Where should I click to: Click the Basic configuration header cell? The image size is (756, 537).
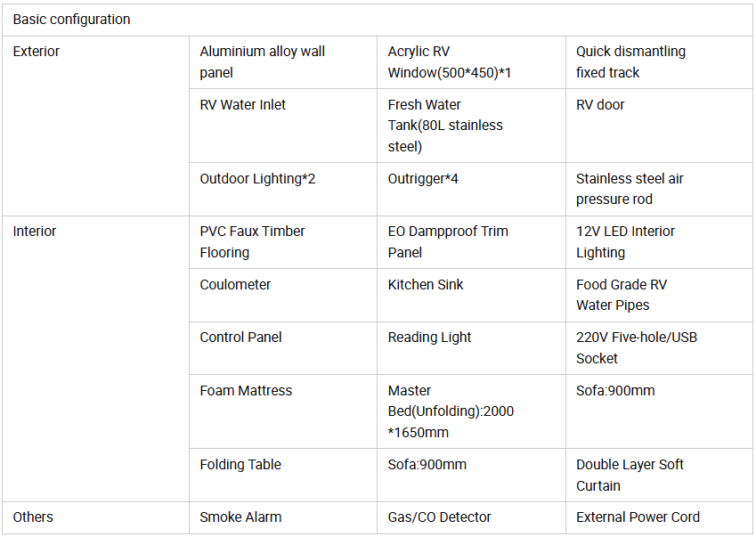[377, 20]
